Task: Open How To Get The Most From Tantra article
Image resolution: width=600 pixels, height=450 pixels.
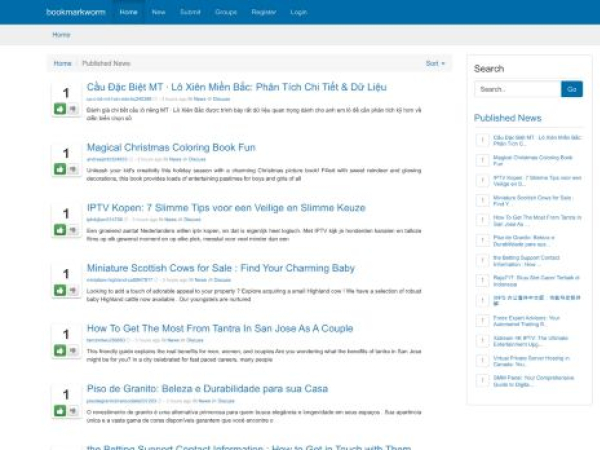Action: (220, 328)
